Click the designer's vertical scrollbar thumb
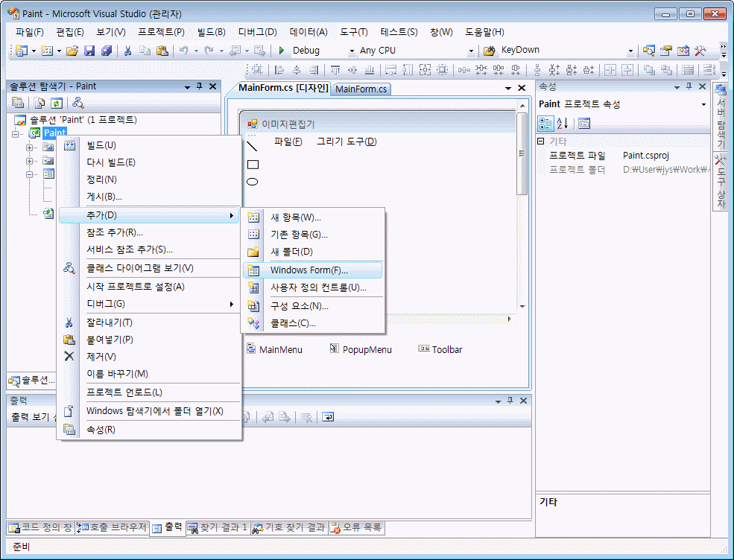The width and height of the screenshot is (734, 560). (522, 154)
